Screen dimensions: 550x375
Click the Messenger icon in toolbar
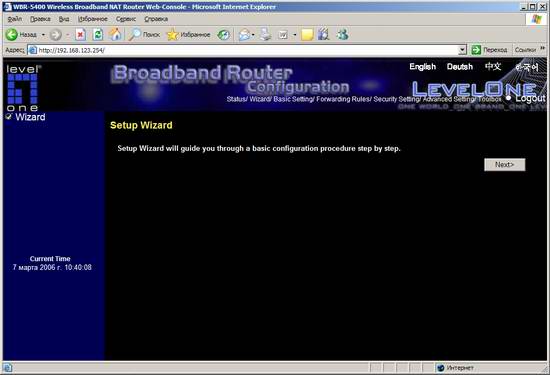(342, 34)
